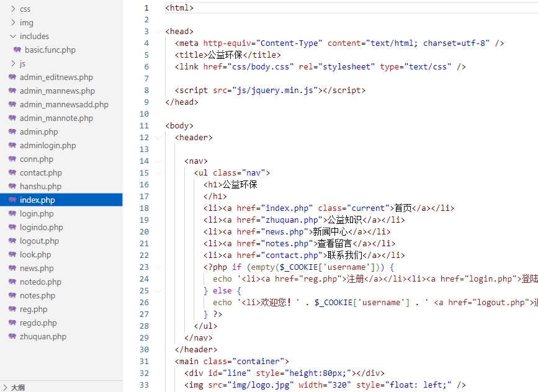Click the PHP icon beside login.php

click(12, 213)
